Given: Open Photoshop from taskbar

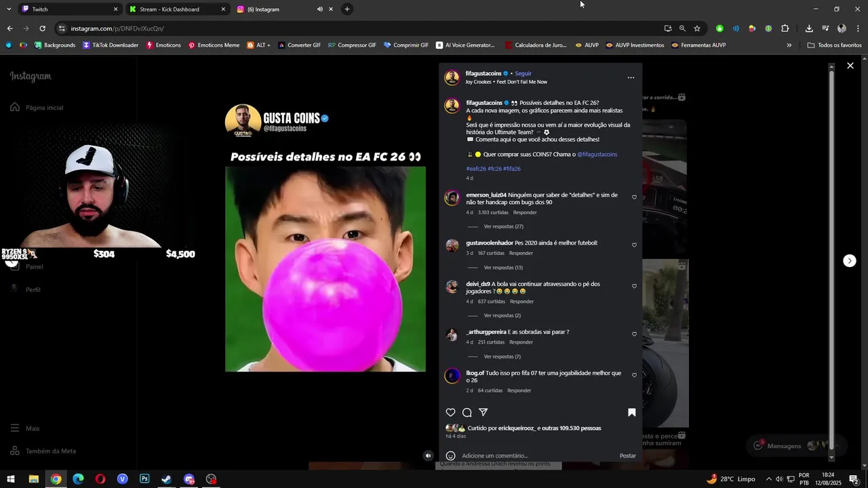Looking at the screenshot, I should tap(144, 479).
